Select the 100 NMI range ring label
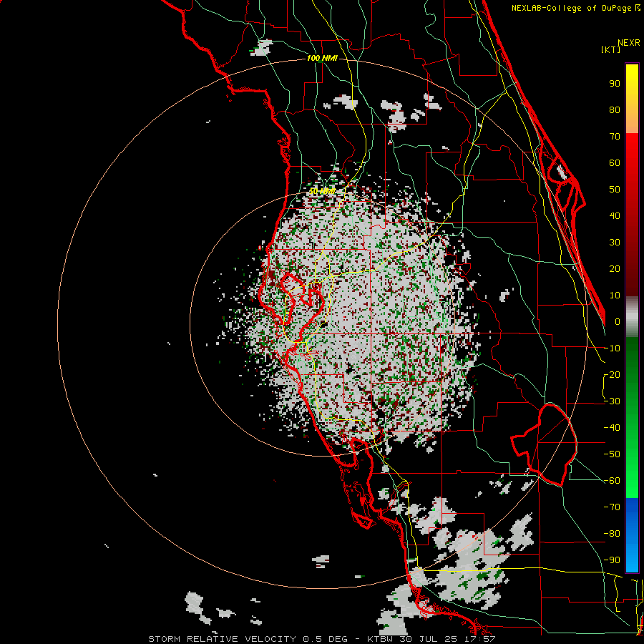Viewport: 644px width, 644px height. [322, 59]
